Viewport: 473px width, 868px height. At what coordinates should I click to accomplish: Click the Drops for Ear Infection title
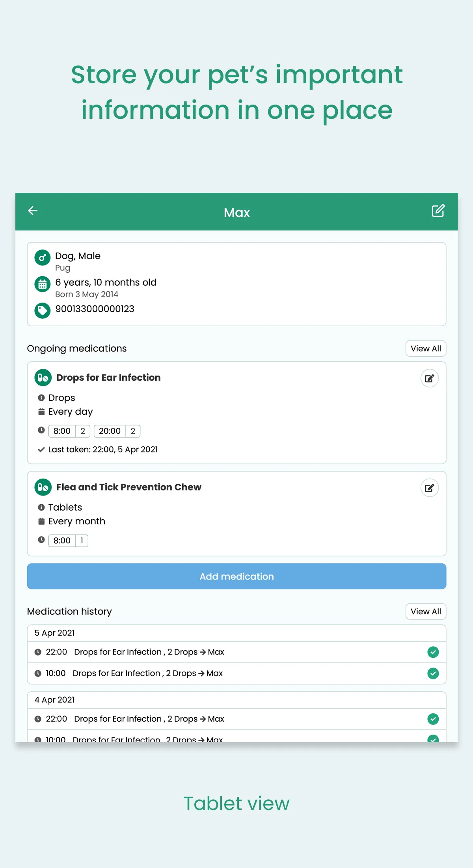coord(108,378)
